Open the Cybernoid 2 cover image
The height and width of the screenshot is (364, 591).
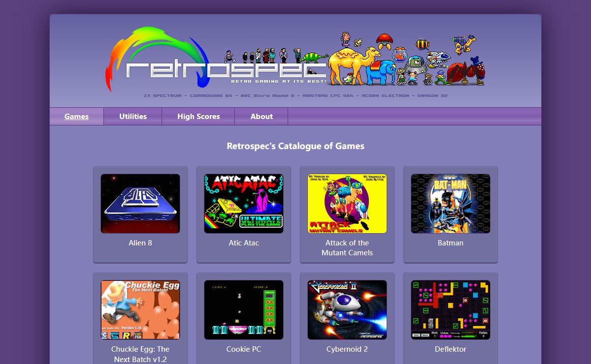(347, 310)
